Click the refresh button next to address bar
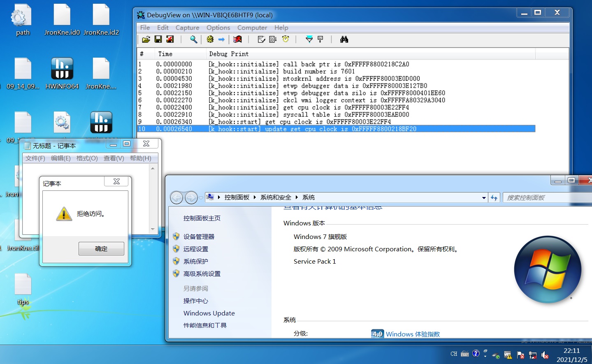Viewport: 592px width, 364px height. (494, 198)
